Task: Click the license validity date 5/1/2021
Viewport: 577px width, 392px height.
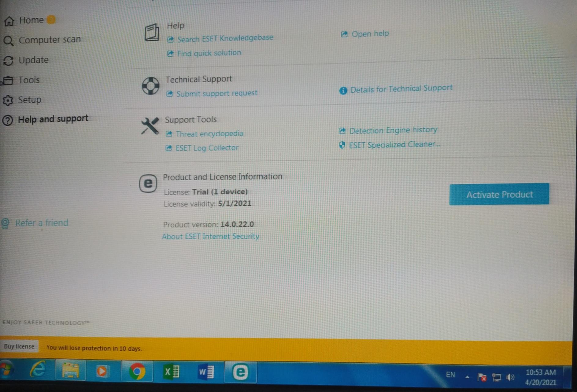Action: (x=235, y=204)
